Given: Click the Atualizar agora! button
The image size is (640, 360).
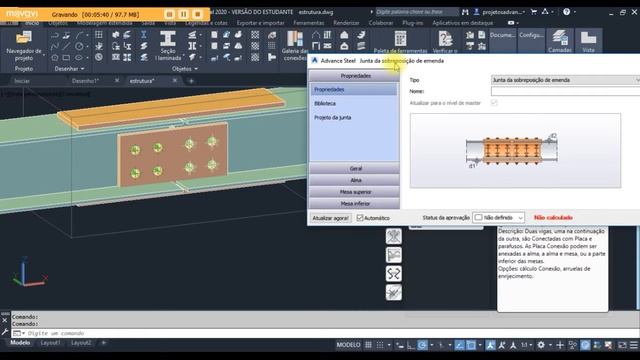Looking at the screenshot, I should click(330, 218).
